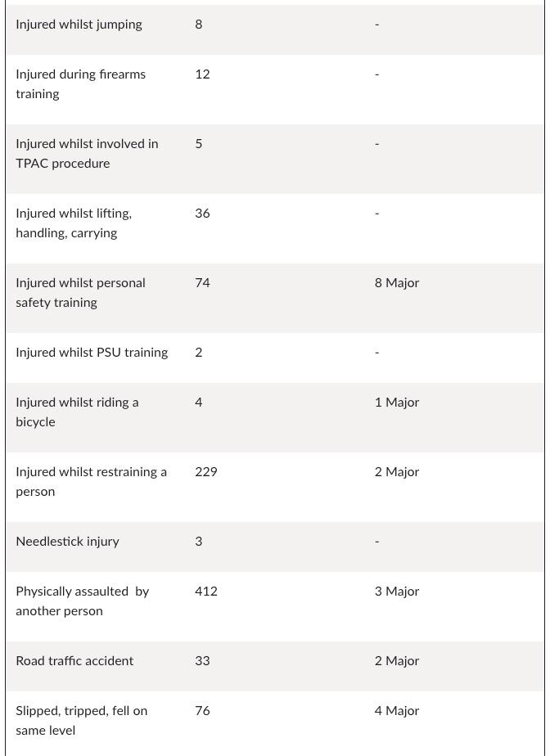Select 'Injured during firearms training' text
The width and height of the screenshot is (550, 756).
pos(80,83)
